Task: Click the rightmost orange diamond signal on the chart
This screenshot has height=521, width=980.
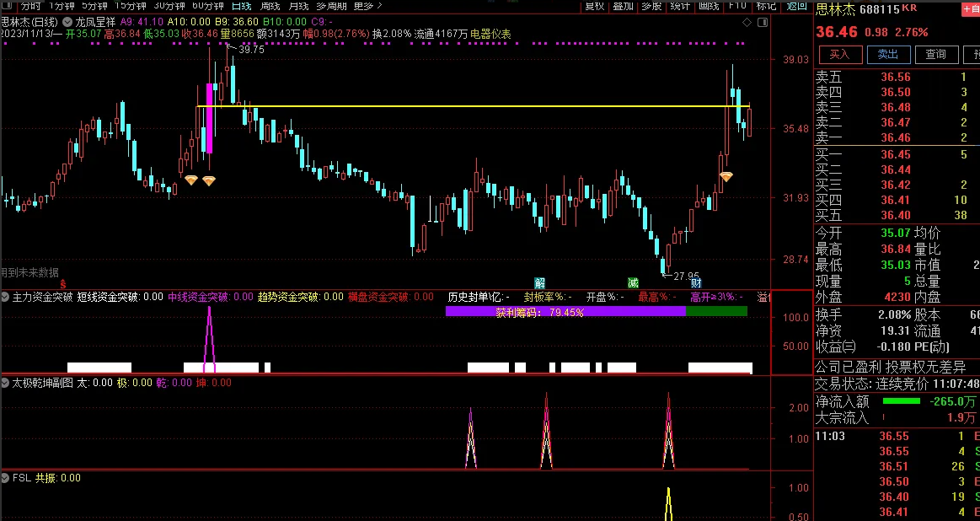Action: 726,176
